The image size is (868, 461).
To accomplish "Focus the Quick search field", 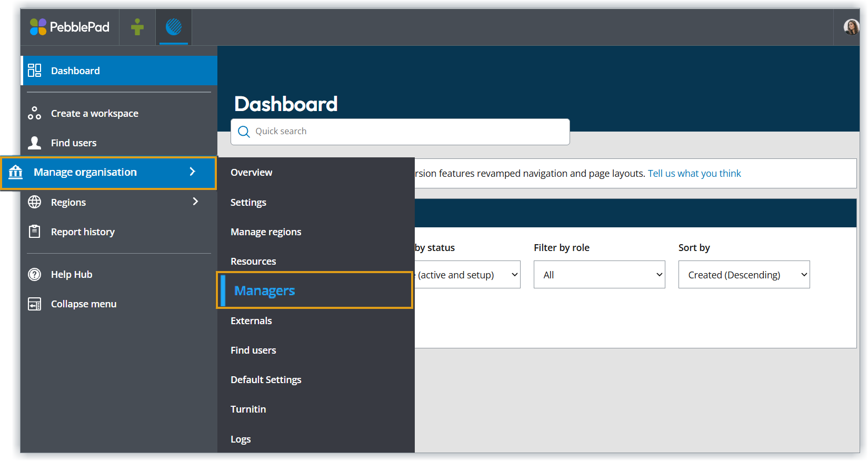I will pos(400,132).
